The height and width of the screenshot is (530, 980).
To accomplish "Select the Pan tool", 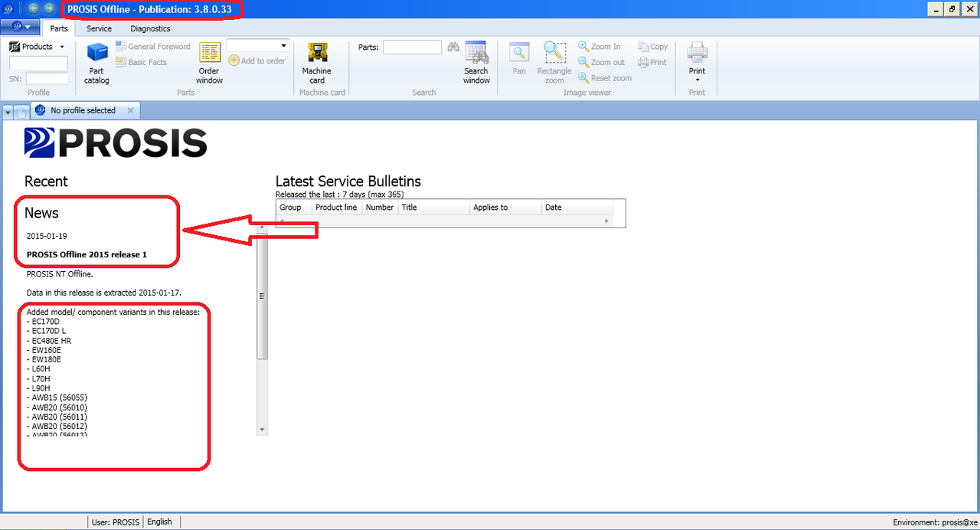I will coord(519,59).
